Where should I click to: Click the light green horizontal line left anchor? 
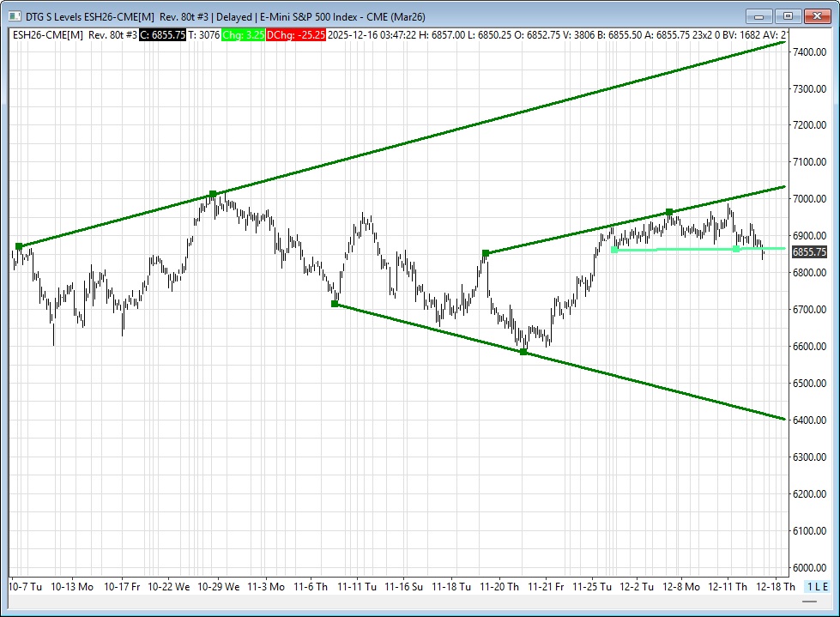pyautogui.click(x=614, y=250)
